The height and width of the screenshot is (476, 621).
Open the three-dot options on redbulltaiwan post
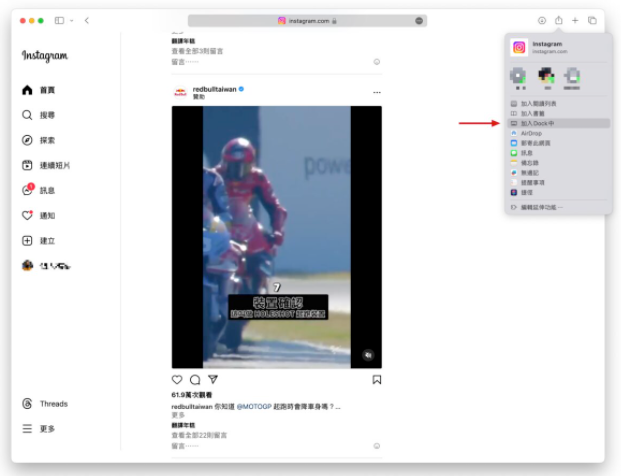coord(377,92)
